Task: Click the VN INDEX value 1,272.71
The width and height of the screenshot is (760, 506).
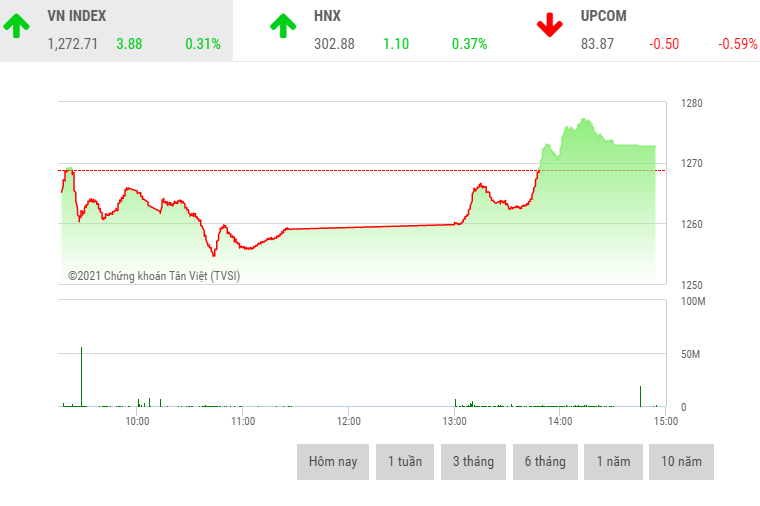Action: pos(72,44)
